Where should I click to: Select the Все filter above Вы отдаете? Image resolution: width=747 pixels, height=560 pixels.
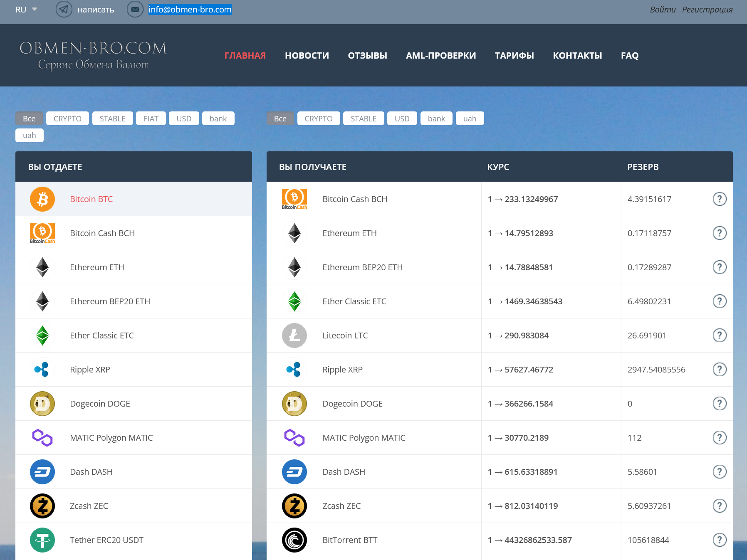click(29, 118)
